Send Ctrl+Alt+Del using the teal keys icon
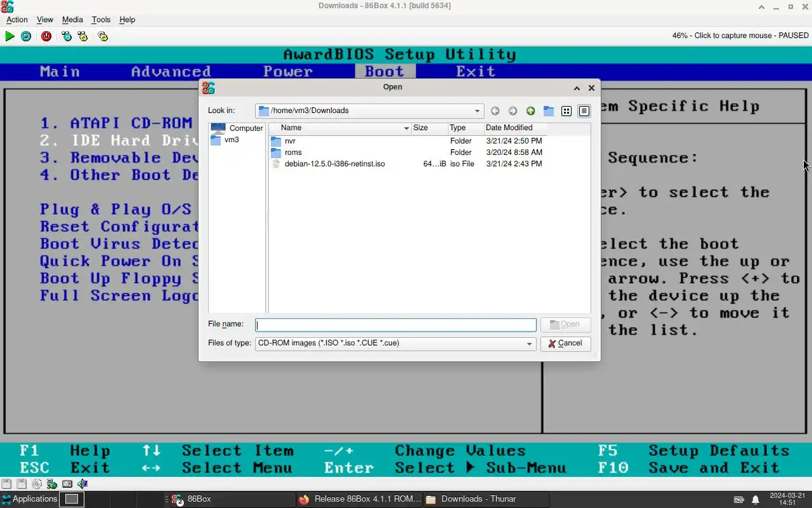This screenshot has height=508, width=812. pos(67,36)
